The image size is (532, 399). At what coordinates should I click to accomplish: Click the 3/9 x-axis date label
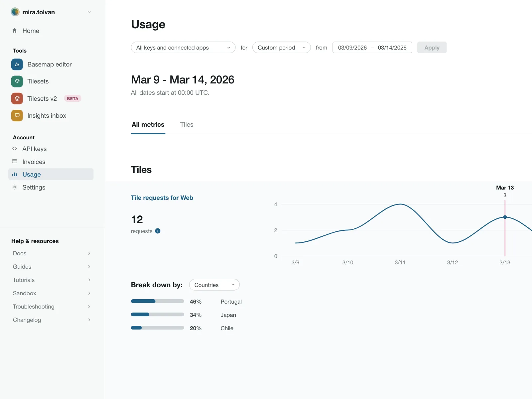295,263
